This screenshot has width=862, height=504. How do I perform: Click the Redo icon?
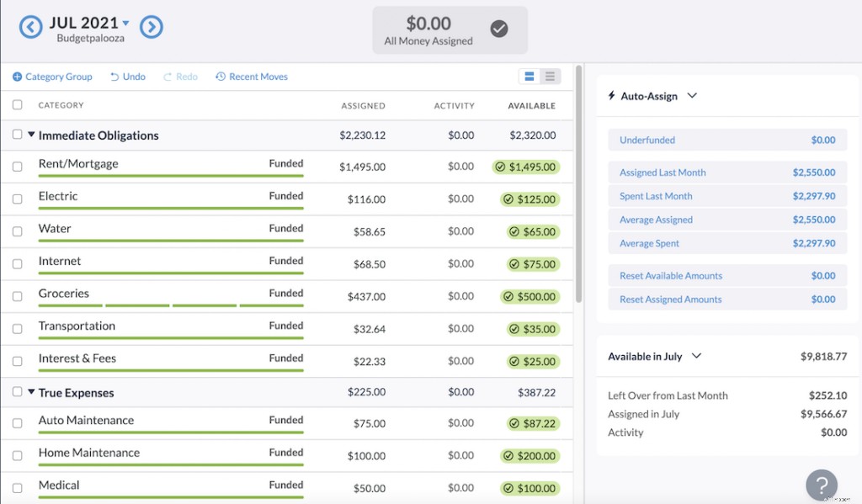[180, 76]
